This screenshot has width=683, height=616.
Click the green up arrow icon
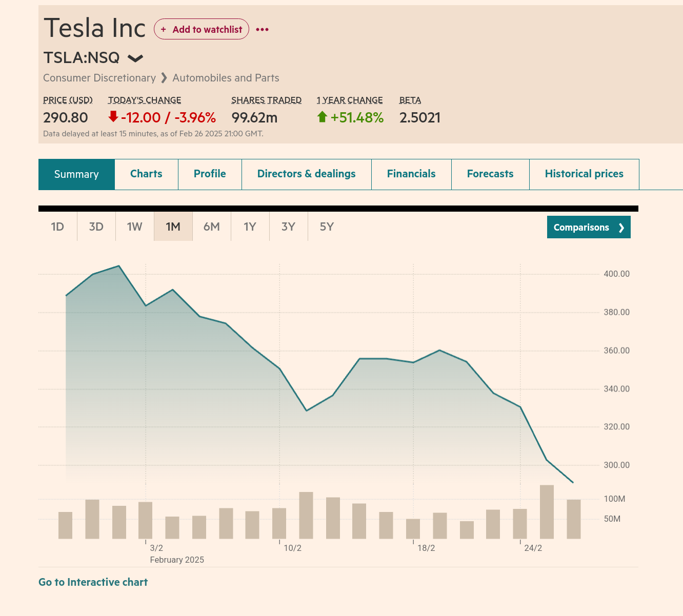click(x=322, y=117)
